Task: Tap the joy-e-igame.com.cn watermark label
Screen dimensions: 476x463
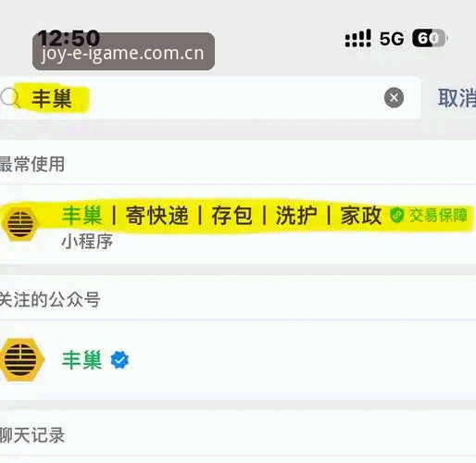Action: click(123, 54)
